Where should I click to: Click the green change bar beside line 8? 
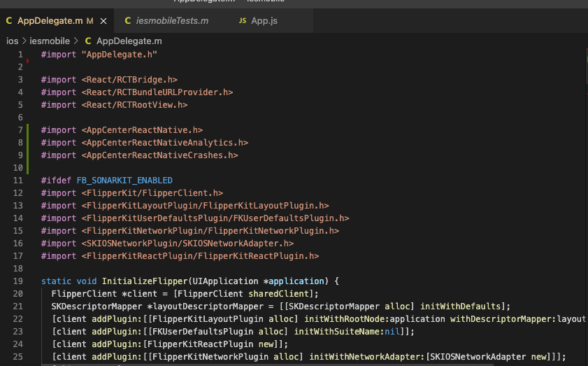pos(28,143)
